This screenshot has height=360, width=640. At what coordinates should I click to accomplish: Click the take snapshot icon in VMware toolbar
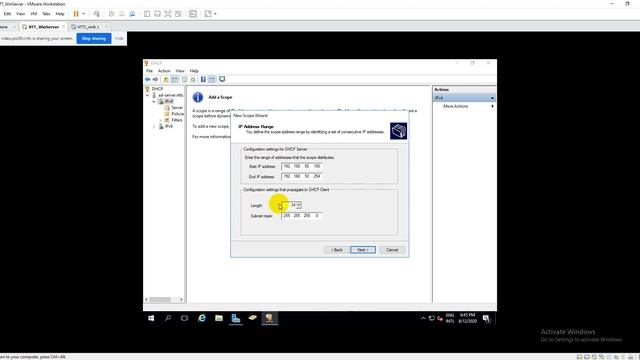111,14
